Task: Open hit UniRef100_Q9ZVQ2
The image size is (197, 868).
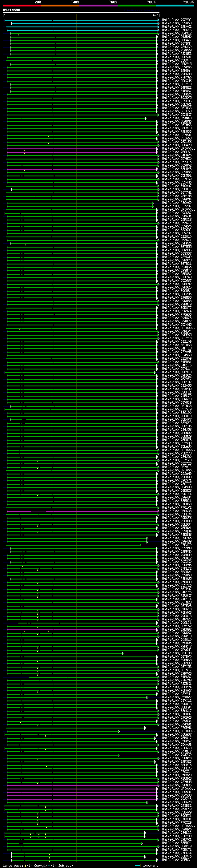Action: pos(177,20)
